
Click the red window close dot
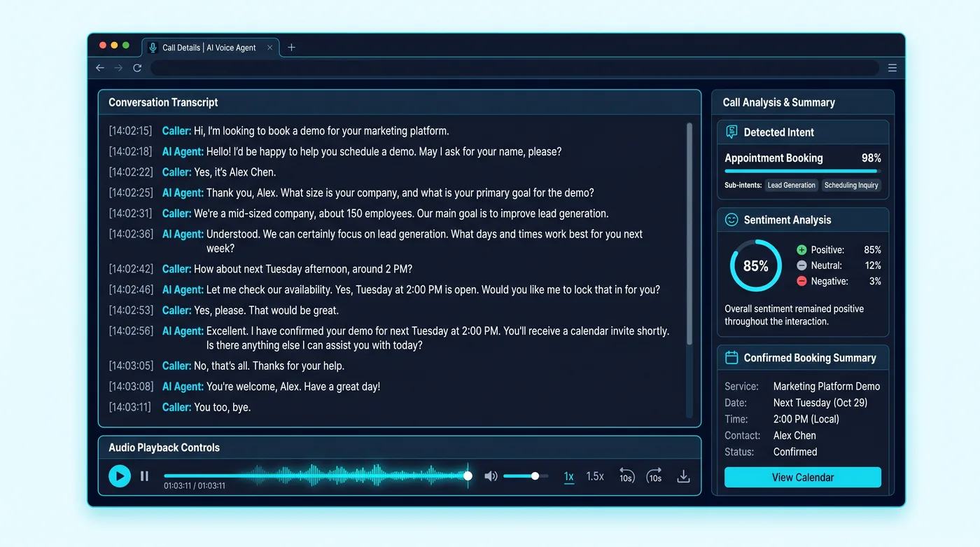point(103,45)
